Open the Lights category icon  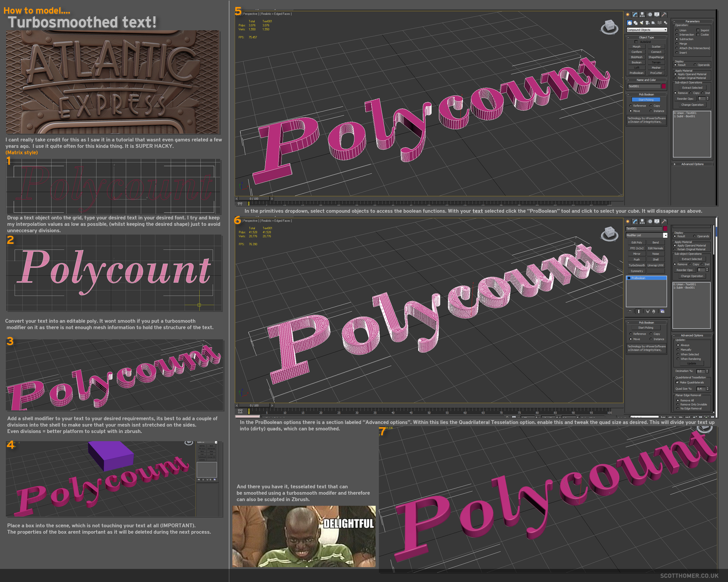pyautogui.click(x=642, y=23)
